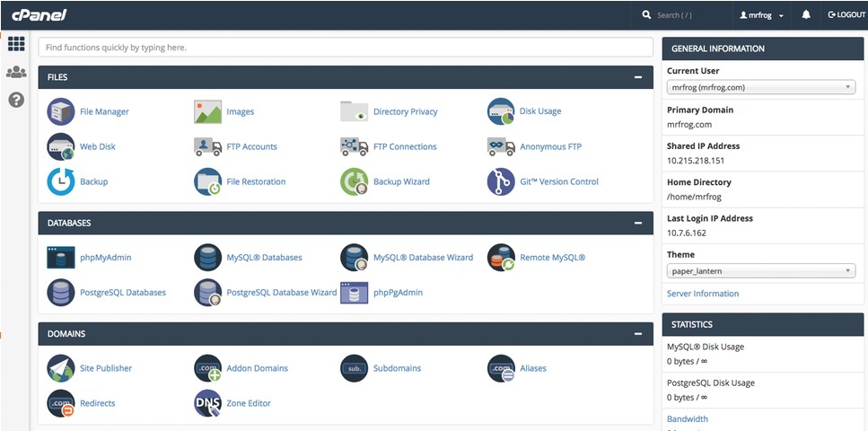This screenshot has width=868, height=431.
Task: Click the Redirects icon
Action: pyautogui.click(x=61, y=403)
